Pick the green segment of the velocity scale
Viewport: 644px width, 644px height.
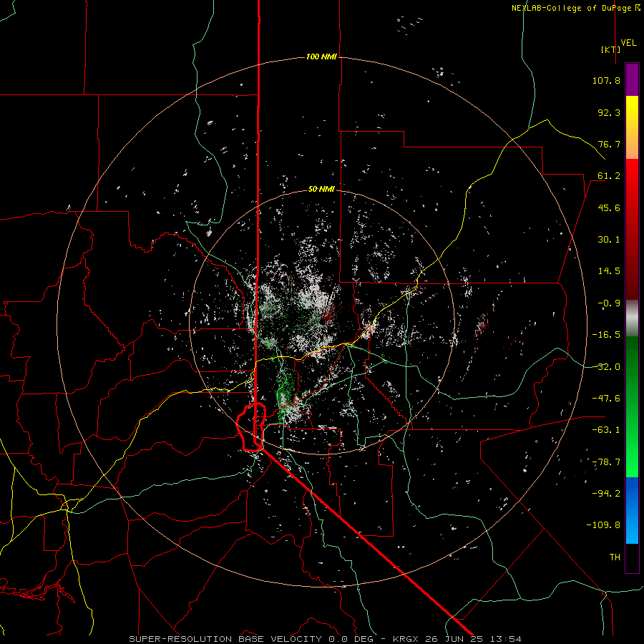point(632,406)
